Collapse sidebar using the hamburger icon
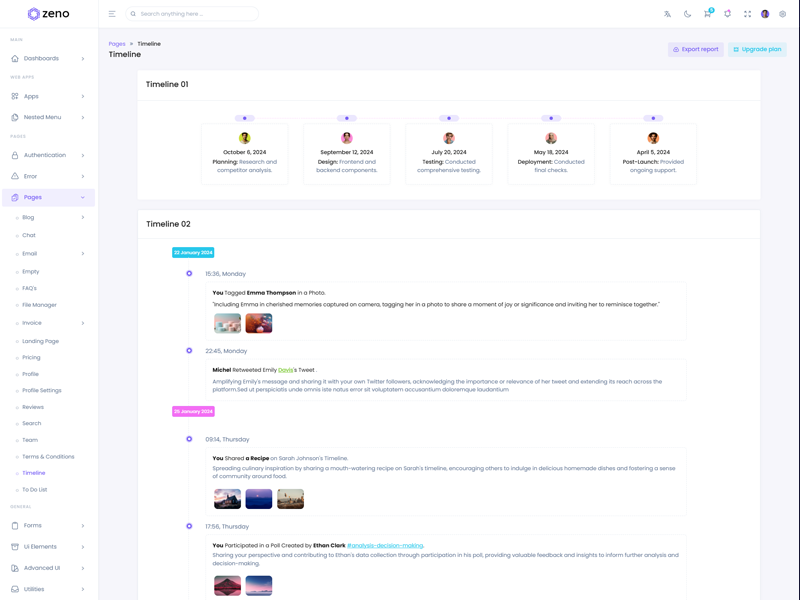 point(112,14)
